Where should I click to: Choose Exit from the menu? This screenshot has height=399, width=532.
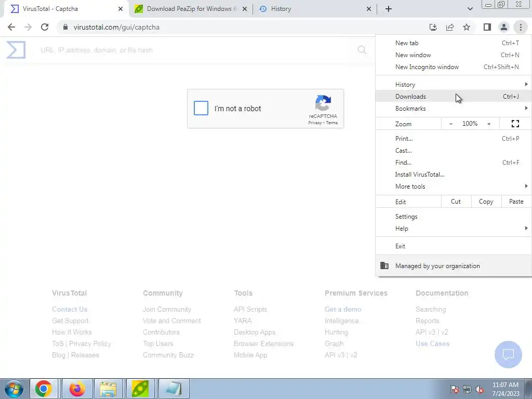point(454,246)
